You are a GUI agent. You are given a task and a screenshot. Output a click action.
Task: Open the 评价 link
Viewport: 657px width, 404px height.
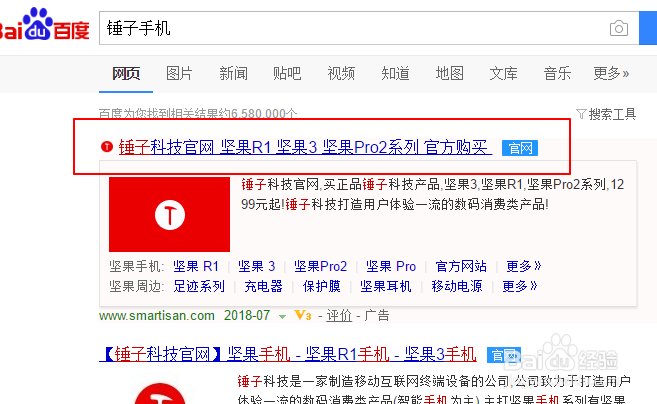(x=339, y=316)
